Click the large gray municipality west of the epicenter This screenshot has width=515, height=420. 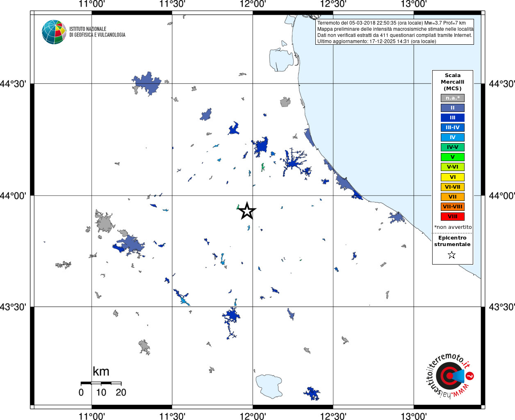coord(104,223)
